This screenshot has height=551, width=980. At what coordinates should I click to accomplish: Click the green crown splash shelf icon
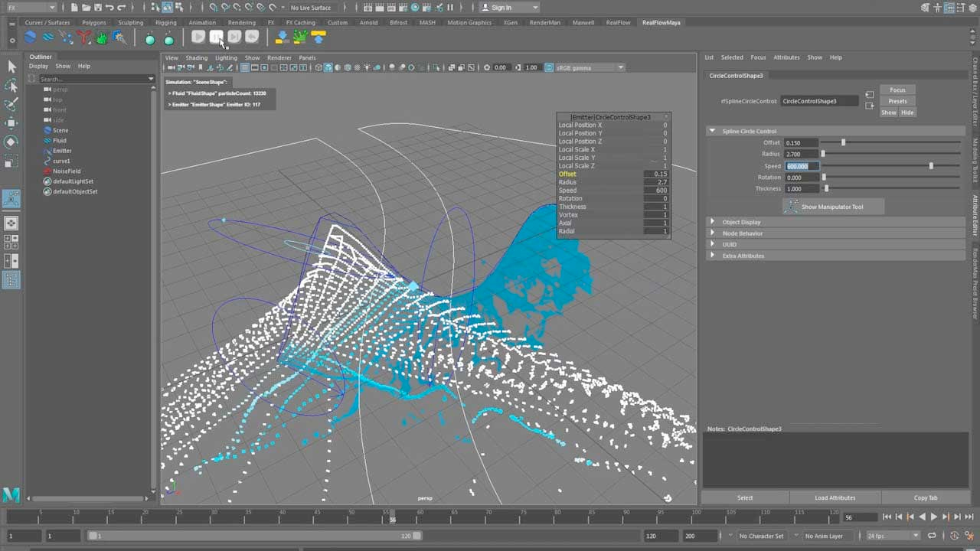pos(300,37)
